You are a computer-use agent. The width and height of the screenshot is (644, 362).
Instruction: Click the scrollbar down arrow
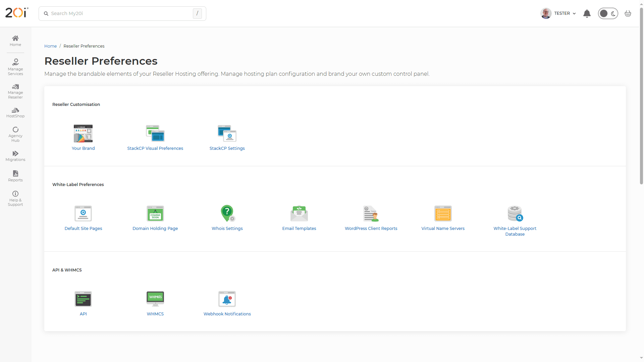pyautogui.click(x=641, y=358)
